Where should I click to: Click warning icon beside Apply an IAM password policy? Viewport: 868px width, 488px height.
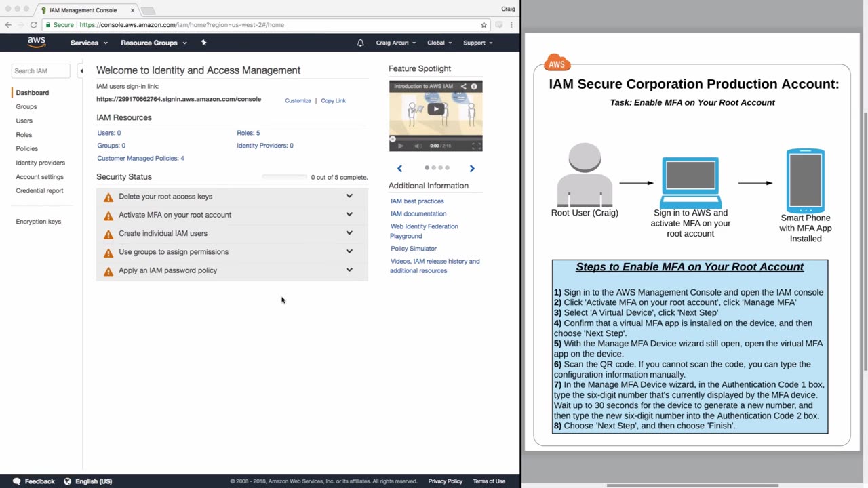108,271
